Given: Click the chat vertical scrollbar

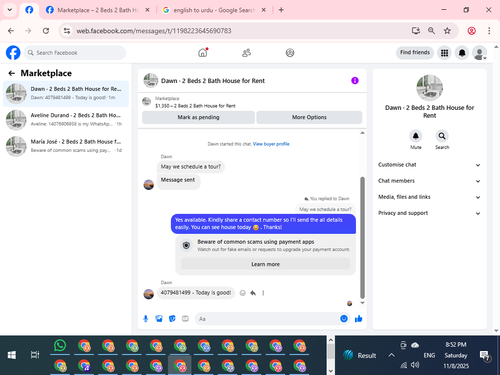Looking at the screenshot, I should click(362, 237).
